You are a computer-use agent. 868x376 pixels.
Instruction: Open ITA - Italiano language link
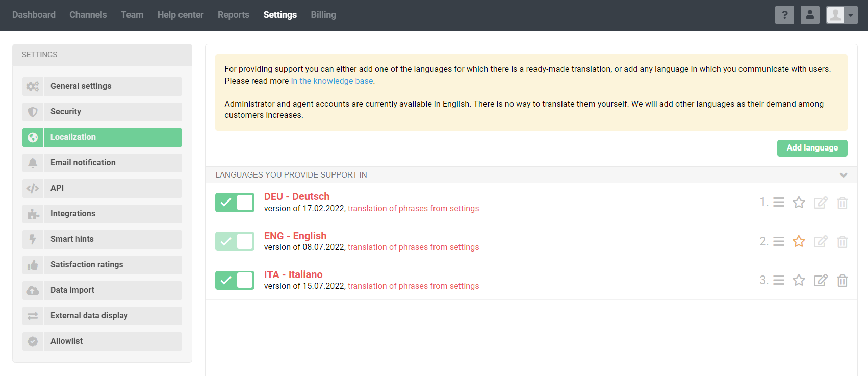point(293,274)
